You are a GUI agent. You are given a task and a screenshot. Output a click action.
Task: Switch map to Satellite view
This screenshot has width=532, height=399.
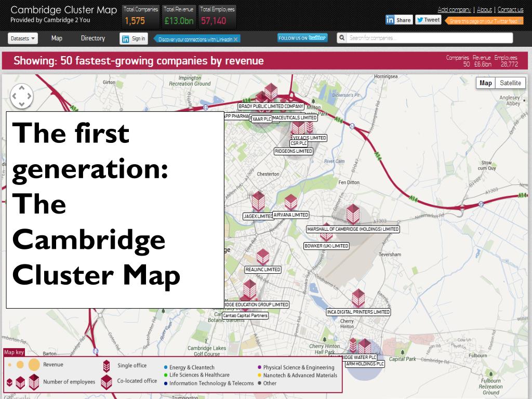[510, 83]
